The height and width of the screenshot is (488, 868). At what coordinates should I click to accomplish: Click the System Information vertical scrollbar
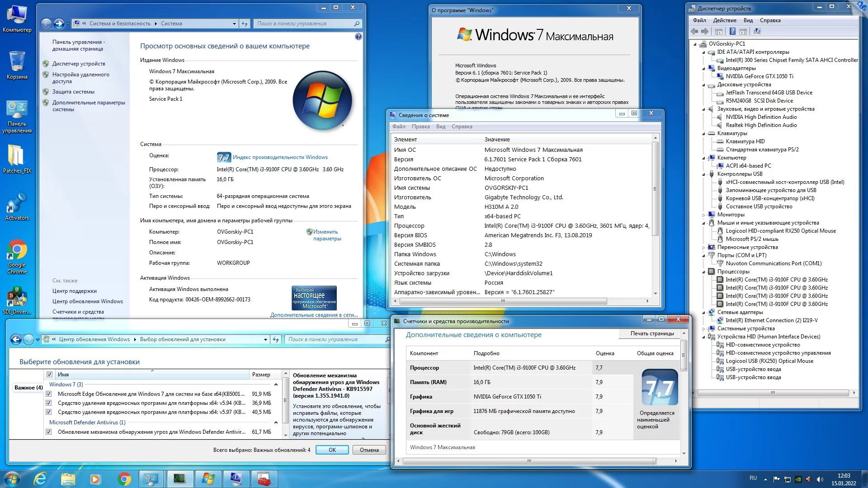(655, 189)
